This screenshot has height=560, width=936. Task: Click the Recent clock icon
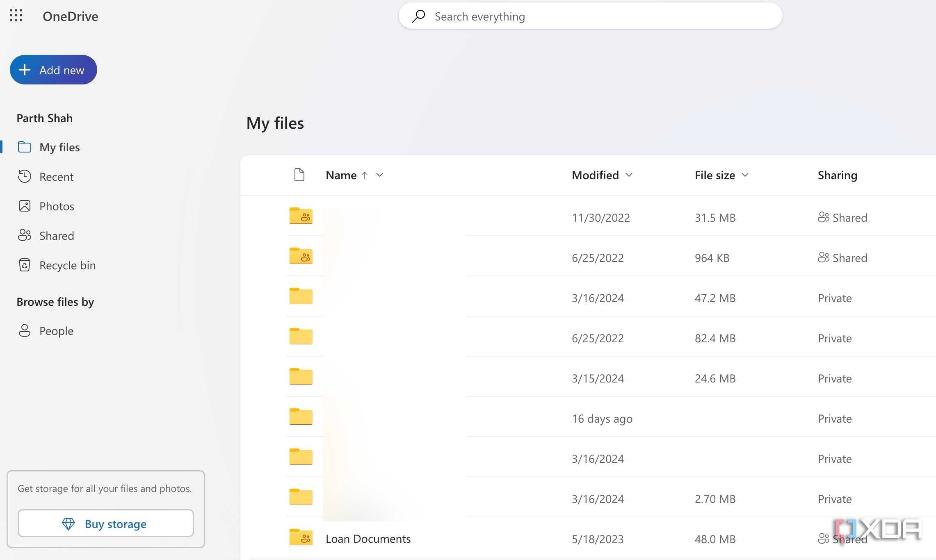click(x=25, y=176)
